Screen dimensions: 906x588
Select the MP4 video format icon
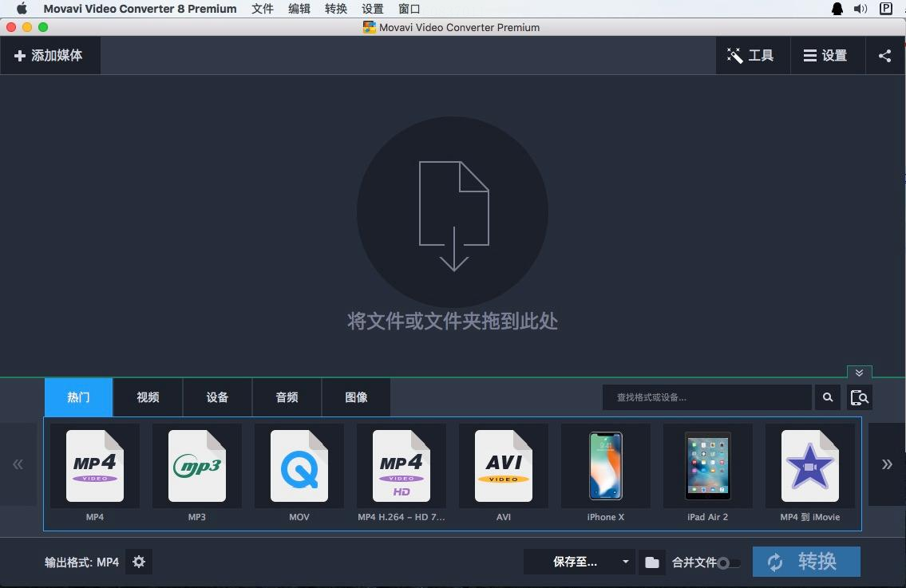[95, 466]
